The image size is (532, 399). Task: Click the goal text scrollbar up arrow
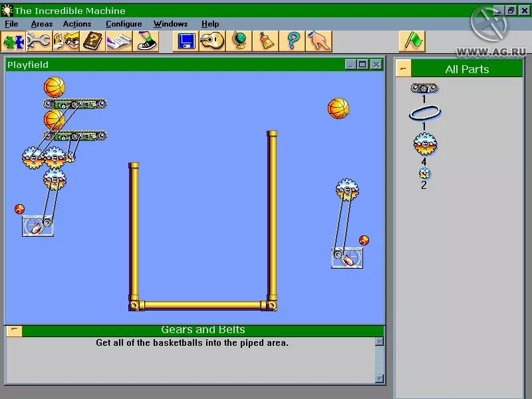pyautogui.click(x=379, y=341)
